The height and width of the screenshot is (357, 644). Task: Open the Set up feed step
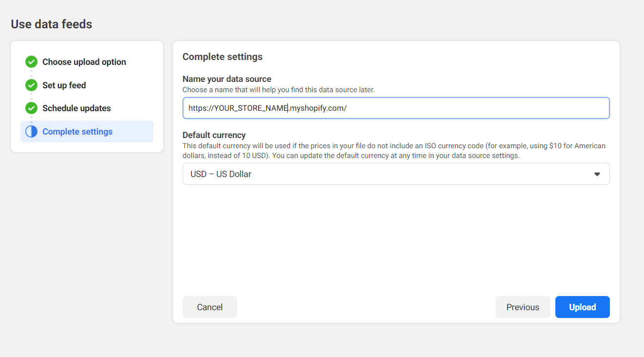coord(64,85)
